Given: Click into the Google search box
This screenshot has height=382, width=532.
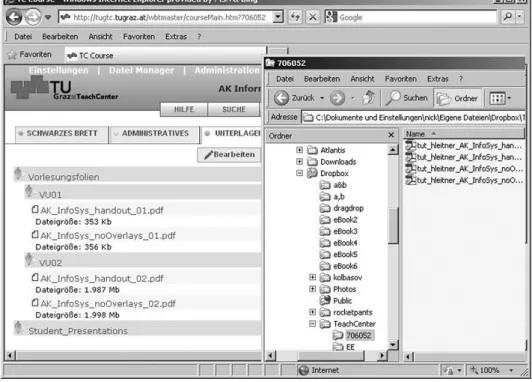Looking at the screenshot, I should pyautogui.click(x=417, y=17).
